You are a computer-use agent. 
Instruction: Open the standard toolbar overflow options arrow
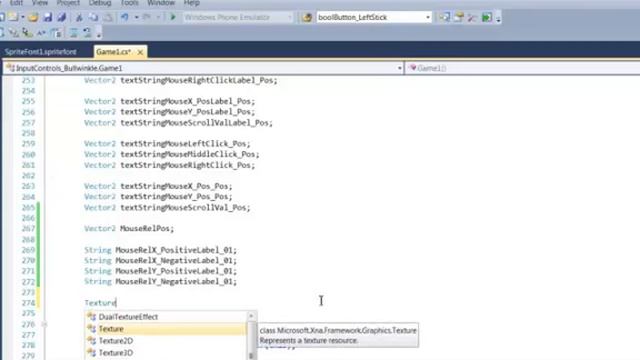(x=498, y=19)
